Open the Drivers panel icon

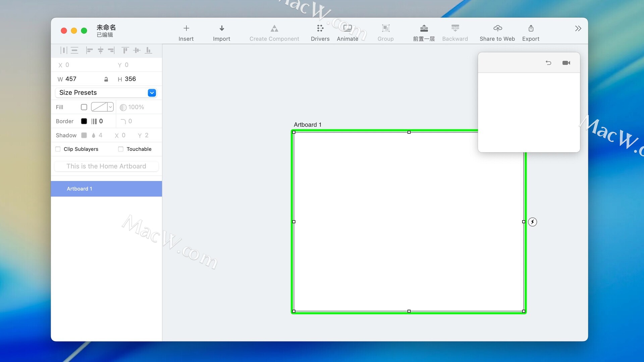coord(320,28)
